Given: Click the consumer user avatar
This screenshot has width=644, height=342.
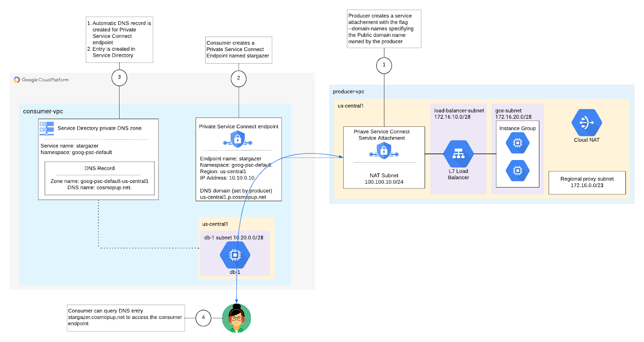Looking at the screenshot, I should 237,318.
